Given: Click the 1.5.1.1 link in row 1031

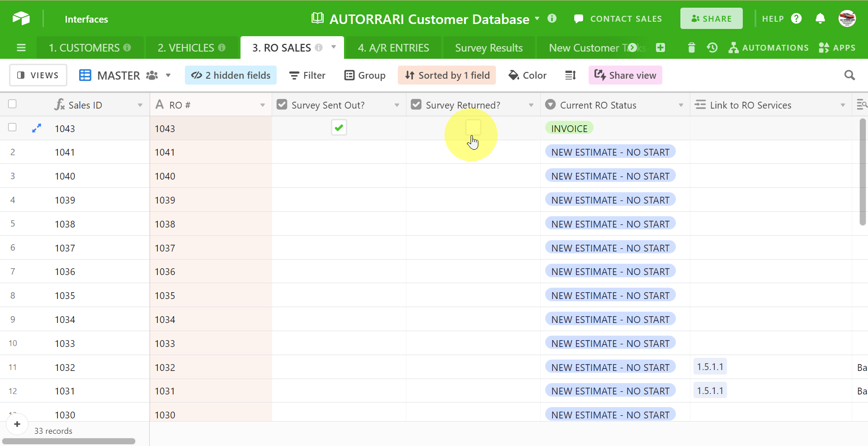Looking at the screenshot, I should (710, 390).
